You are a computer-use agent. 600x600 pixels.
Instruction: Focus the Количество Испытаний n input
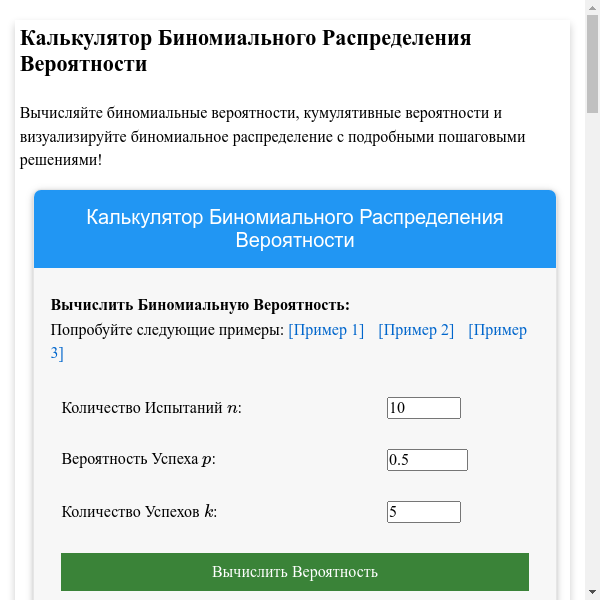(423, 408)
